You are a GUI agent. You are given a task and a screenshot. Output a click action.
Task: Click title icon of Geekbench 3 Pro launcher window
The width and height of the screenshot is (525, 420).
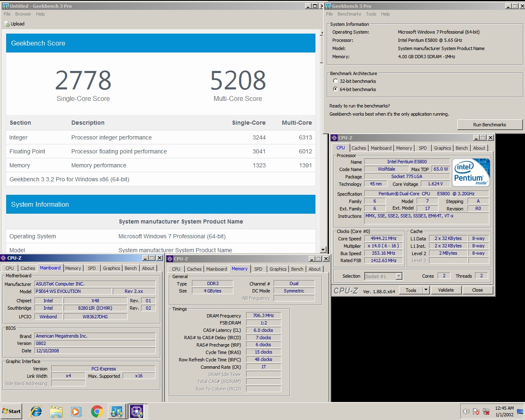point(328,6)
